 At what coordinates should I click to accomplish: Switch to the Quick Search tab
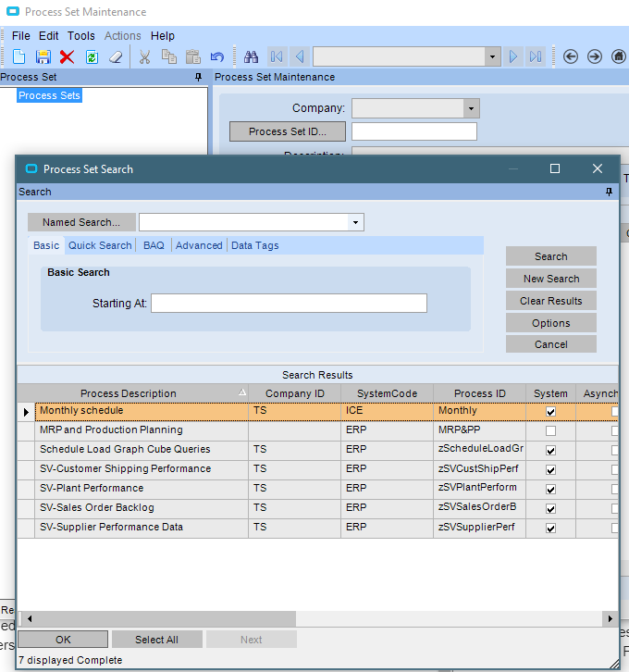(x=100, y=245)
